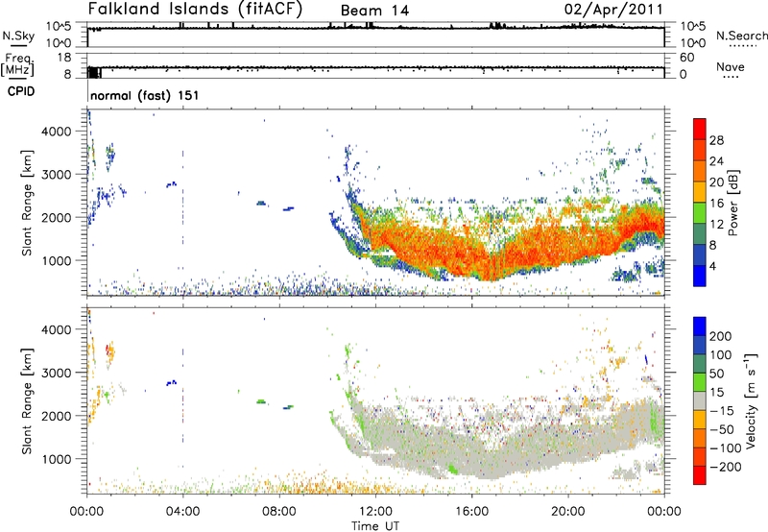The height and width of the screenshot is (532, 768).
Task: Click the Velocity colorbar segment between 100 and 200
Action: pyautogui.click(x=700, y=346)
